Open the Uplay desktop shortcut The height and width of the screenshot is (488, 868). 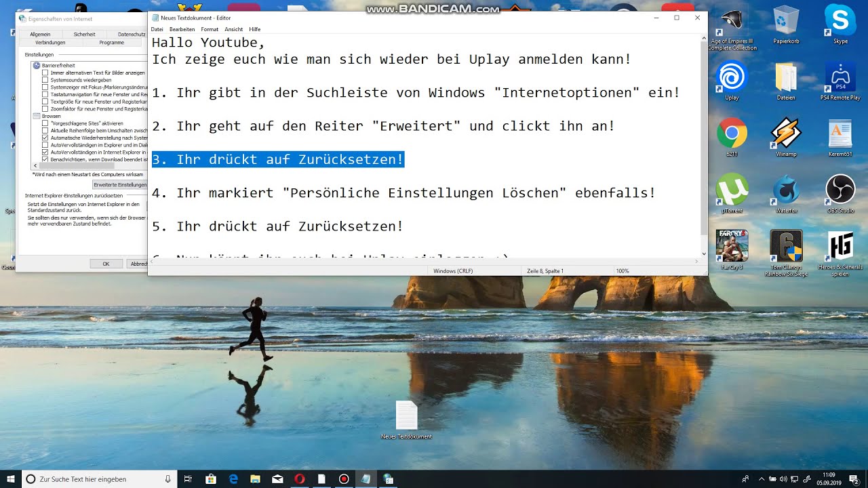coord(732,80)
